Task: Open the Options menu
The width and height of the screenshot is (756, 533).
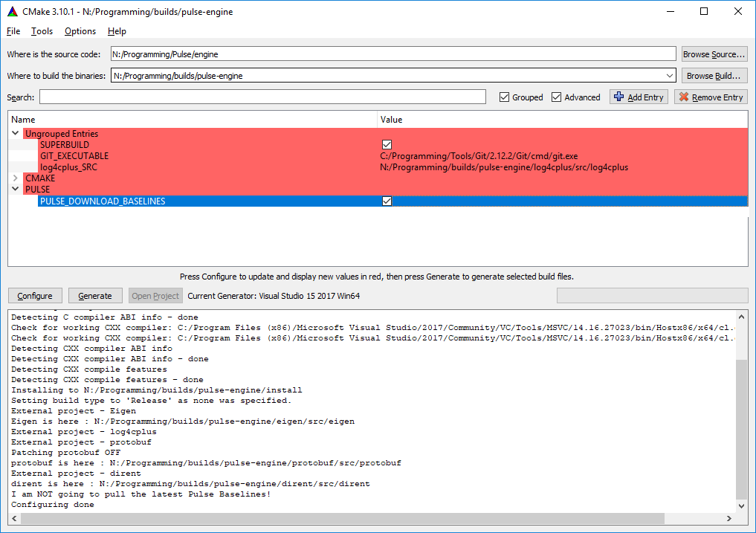Action: click(80, 31)
